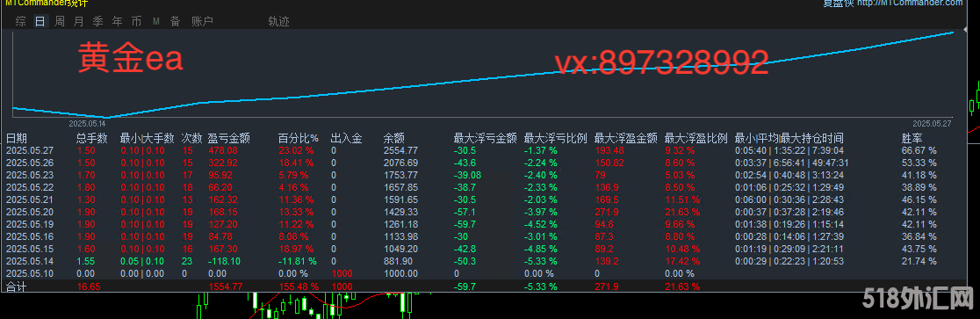This screenshot has height=319, width=980.
Task: Open the 币 currency tab
Action: pos(136,22)
